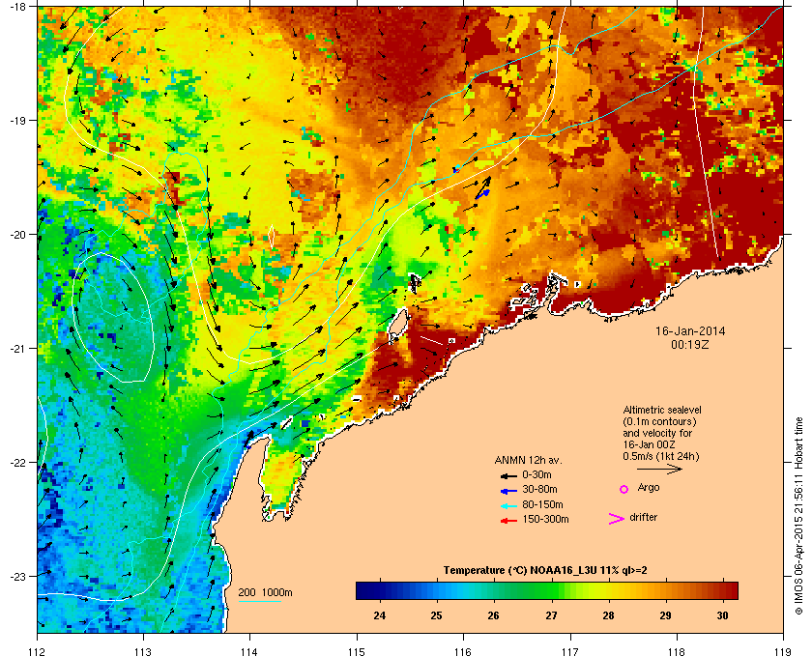Image resolution: width=812 pixels, height=657 pixels.
Task: Click the green 27°C region of colorbar
Action: (x=551, y=590)
